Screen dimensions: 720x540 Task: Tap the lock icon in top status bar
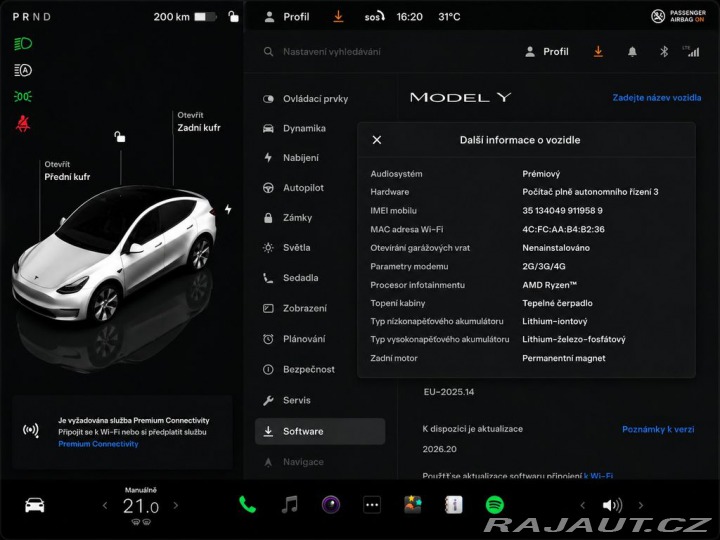[x=233, y=17]
